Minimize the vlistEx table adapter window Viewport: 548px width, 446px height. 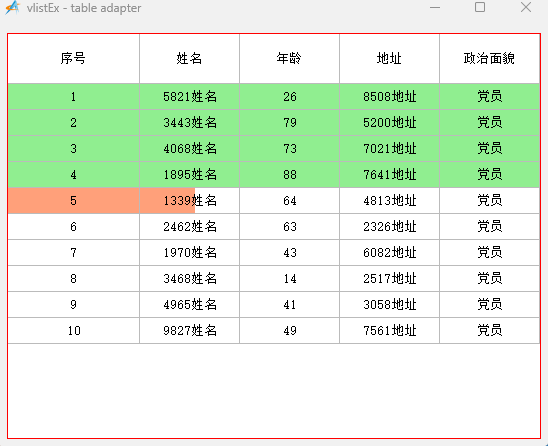[435, 7]
